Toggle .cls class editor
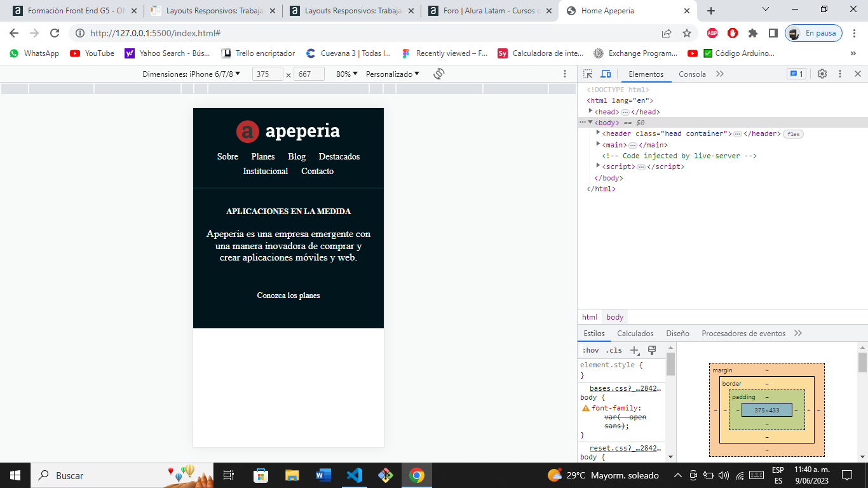 614,351
